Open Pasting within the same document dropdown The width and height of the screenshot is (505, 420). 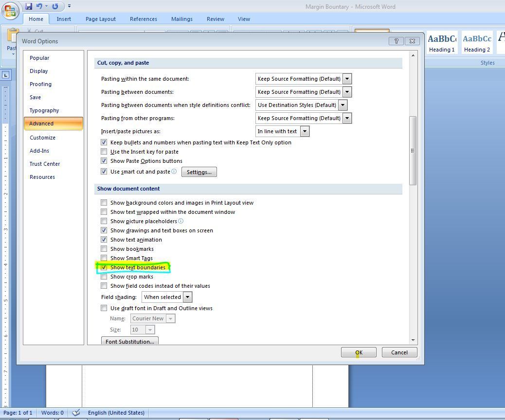pos(347,78)
